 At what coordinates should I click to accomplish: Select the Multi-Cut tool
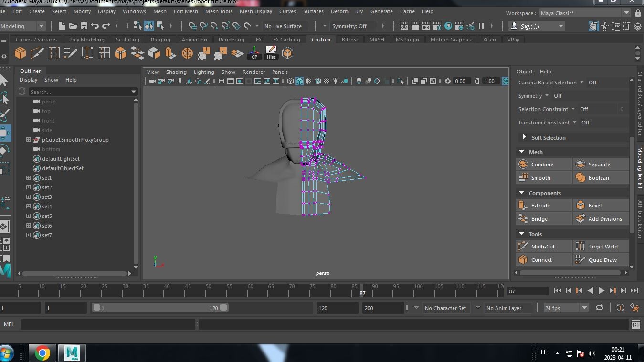click(x=543, y=247)
